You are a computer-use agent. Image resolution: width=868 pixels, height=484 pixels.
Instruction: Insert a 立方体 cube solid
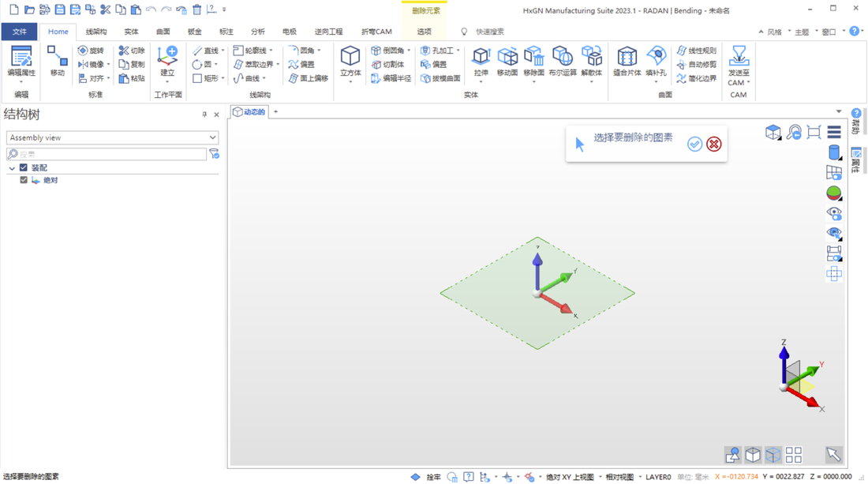tap(350, 62)
